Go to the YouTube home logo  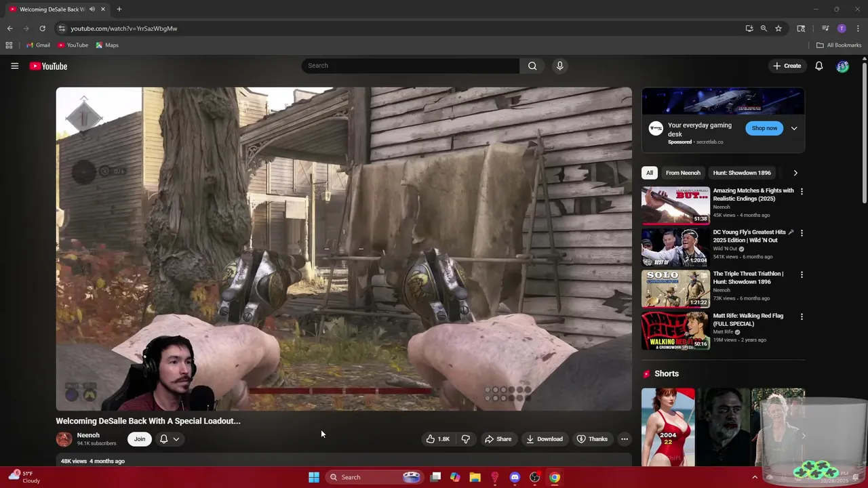(x=48, y=66)
